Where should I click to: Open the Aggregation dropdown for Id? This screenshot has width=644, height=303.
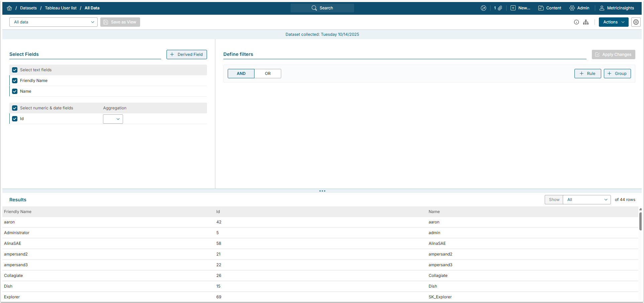tap(113, 119)
